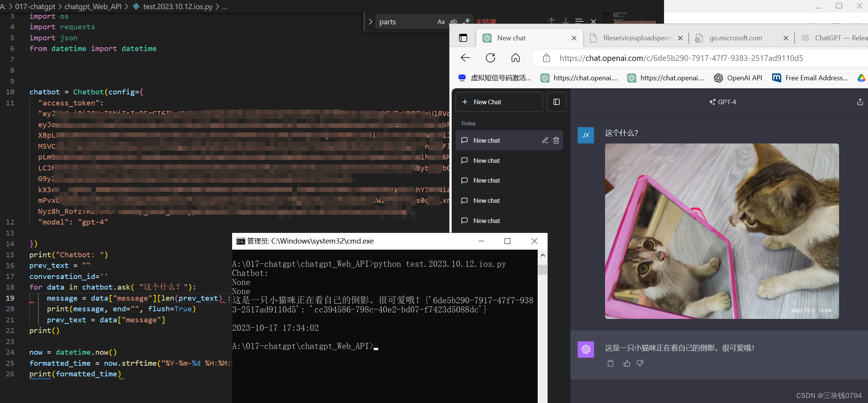Give thumbs up to ChatGPT's reply

click(627, 363)
